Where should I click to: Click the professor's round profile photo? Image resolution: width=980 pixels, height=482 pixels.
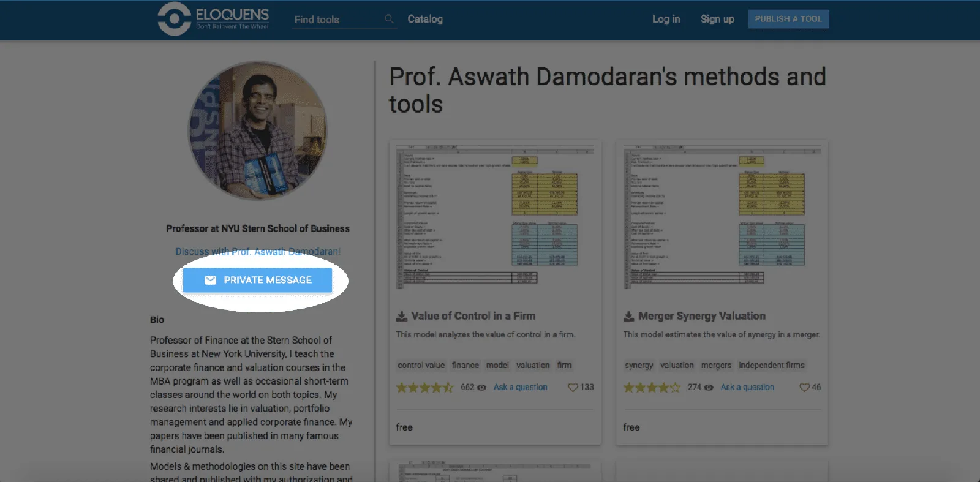pyautogui.click(x=257, y=130)
